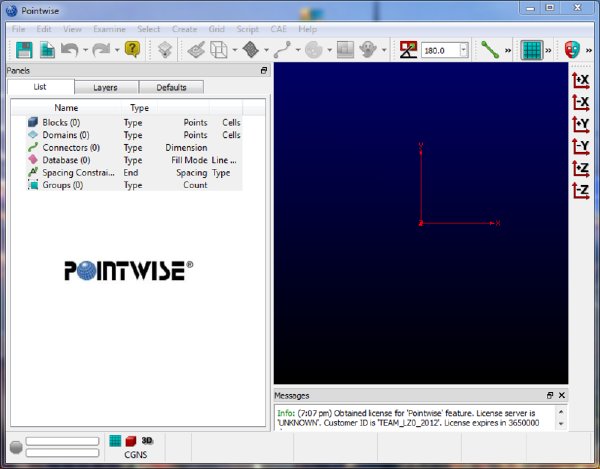Set view to -X axis

tap(580, 103)
